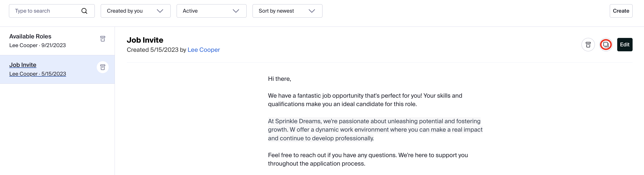The image size is (644, 175).
Task: Click the Sort by newest chevron
Action: click(312, 11)
